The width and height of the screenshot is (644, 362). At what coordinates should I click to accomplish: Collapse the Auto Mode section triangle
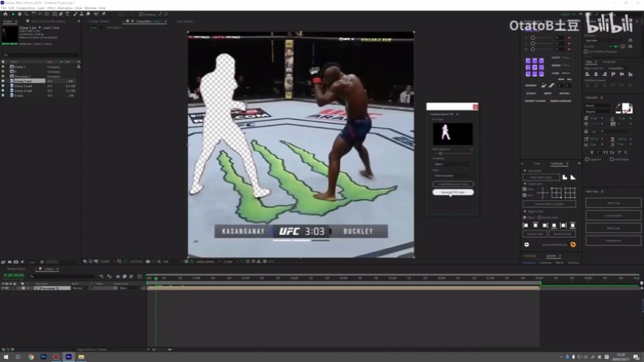[x=525, y=170]
